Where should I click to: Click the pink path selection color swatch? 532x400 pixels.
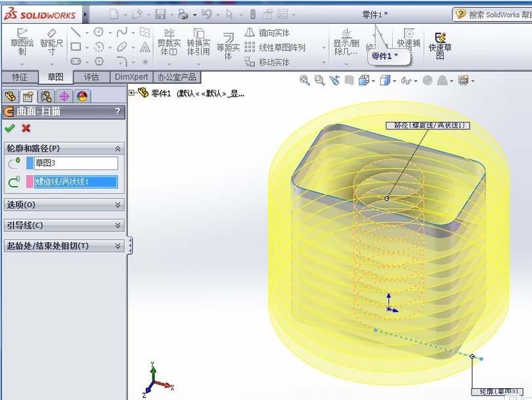(28, 181)
